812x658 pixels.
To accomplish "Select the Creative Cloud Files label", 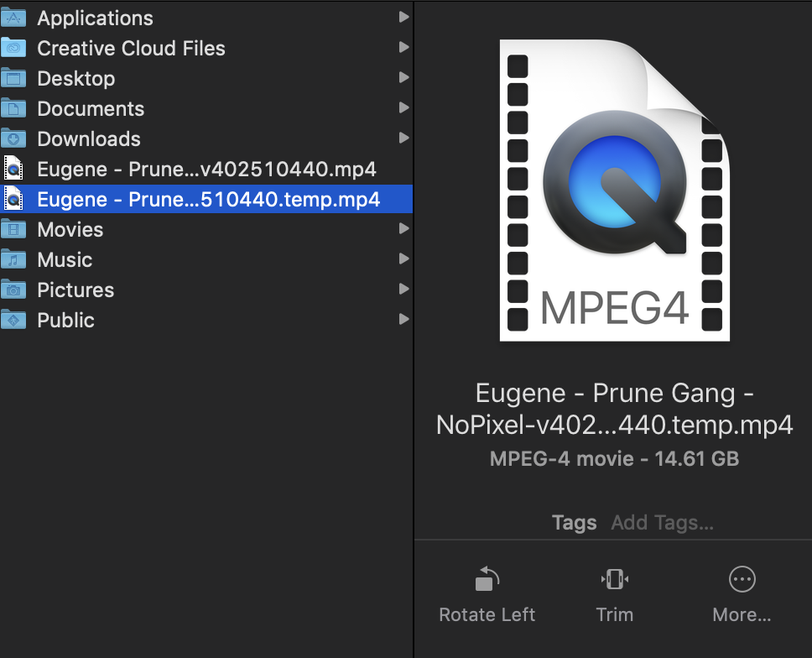I will 131,48.
